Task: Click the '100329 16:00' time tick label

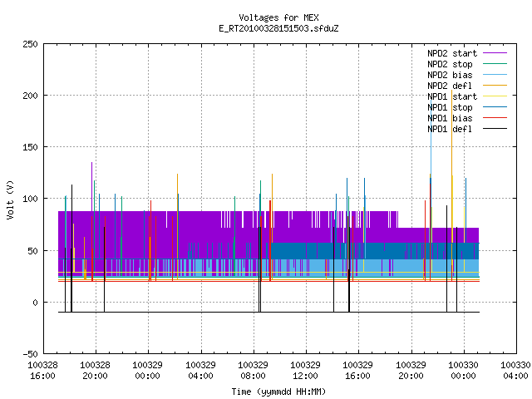Action: [x=358, y=371]
